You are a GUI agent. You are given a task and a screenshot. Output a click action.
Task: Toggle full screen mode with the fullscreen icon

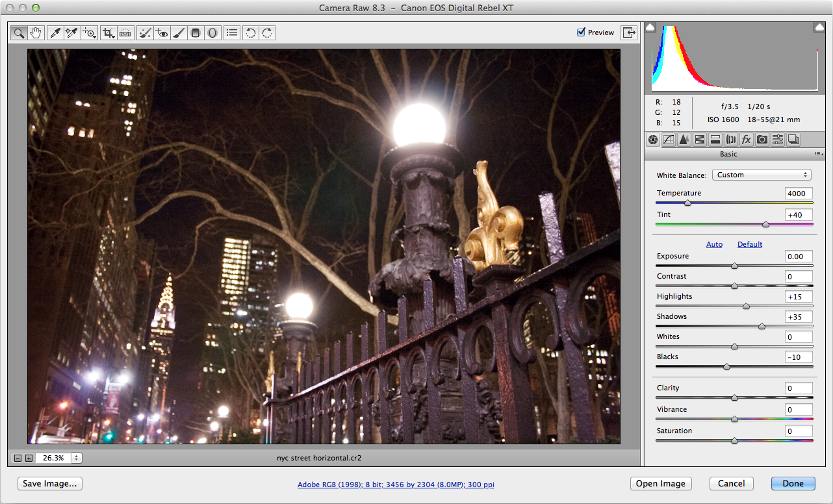[x=628, y=32]
